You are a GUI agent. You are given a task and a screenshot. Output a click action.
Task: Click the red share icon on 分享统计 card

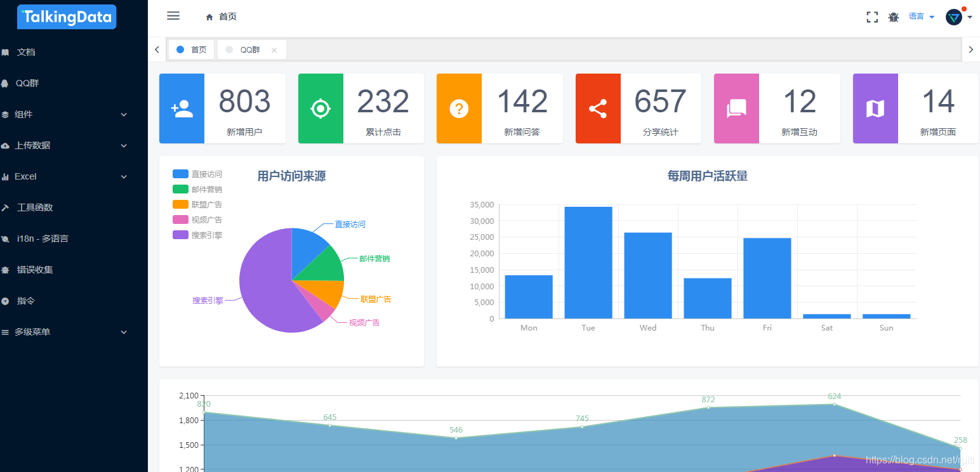pyautogui.click(x=598, y=108)
